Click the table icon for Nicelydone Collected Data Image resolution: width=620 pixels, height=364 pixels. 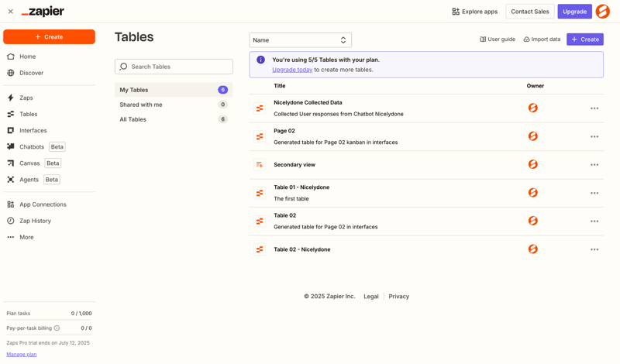click(x=260, y=108)
